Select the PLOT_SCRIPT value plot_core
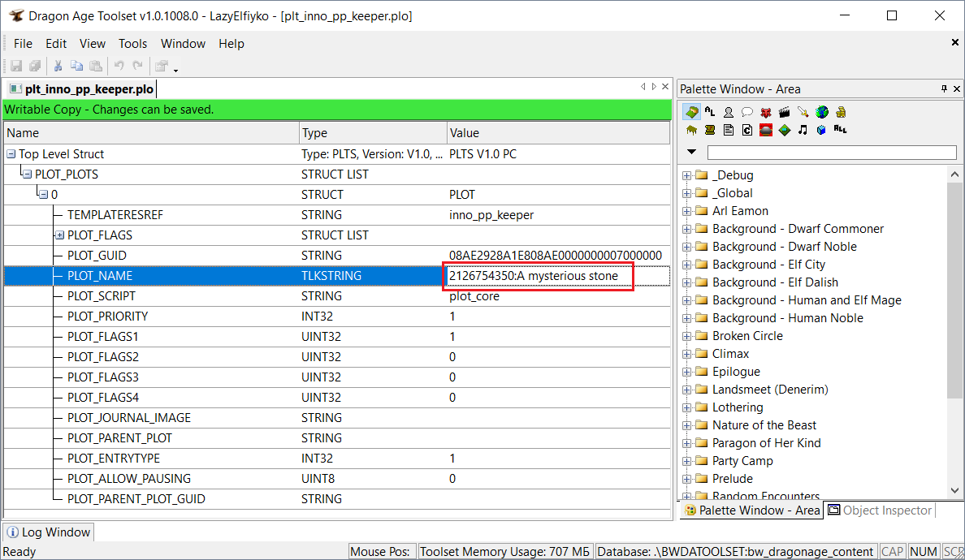 coord(474,296)
